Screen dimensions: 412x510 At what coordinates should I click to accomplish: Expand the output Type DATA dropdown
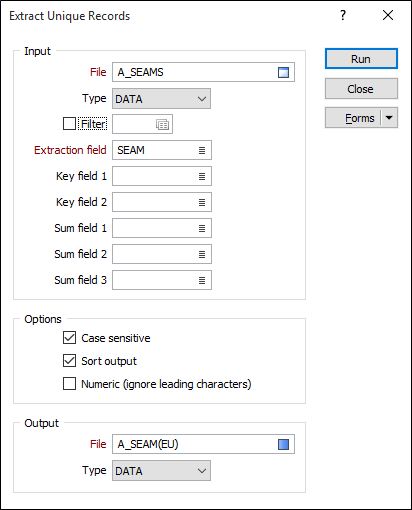point(161,471)
